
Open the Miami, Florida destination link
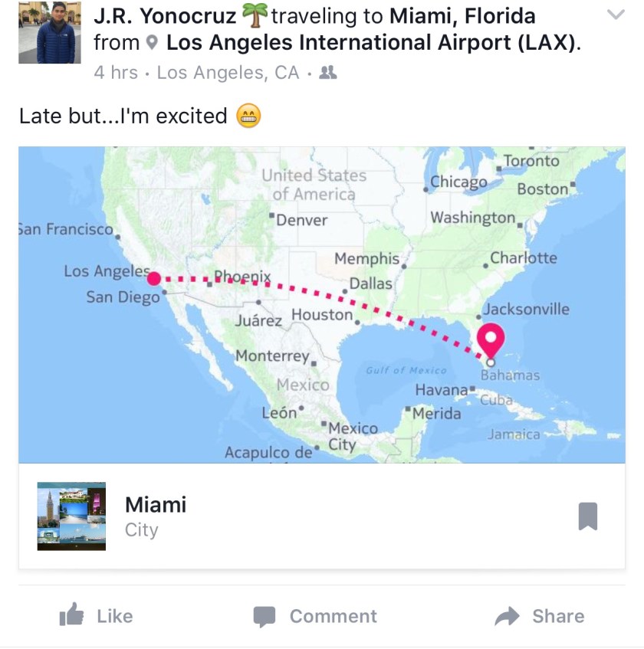tap(462, 15)
